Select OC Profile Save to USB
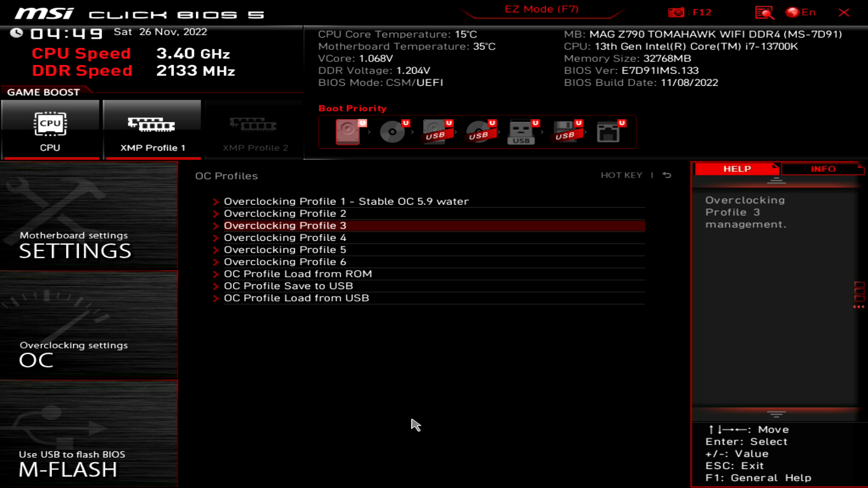This screenshot has height=488, width=868. click(x=434, y=286)
